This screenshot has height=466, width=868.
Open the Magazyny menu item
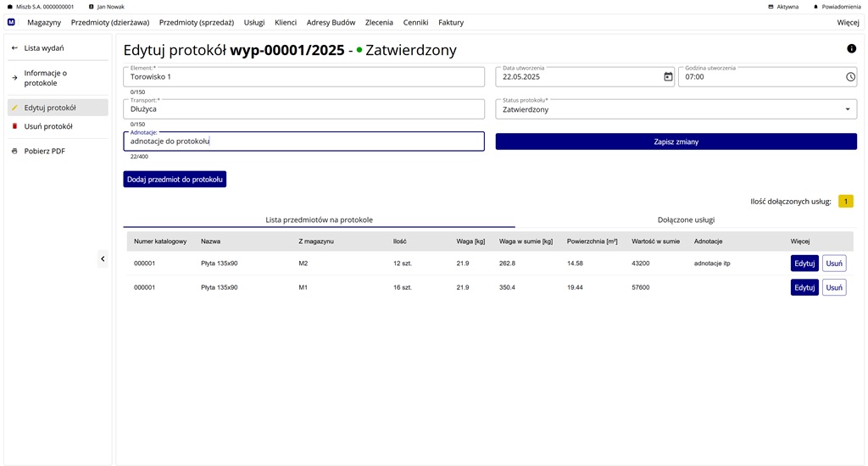44,22
